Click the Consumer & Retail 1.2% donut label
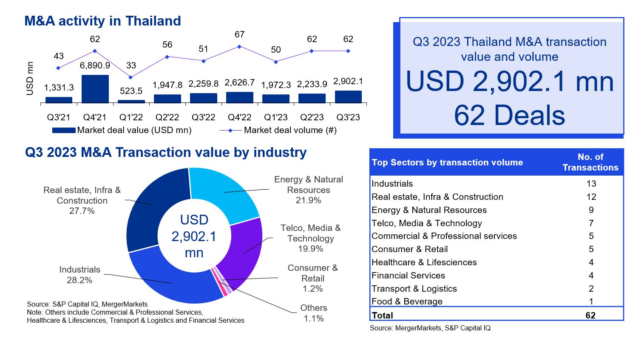 (x=313, y=278)
